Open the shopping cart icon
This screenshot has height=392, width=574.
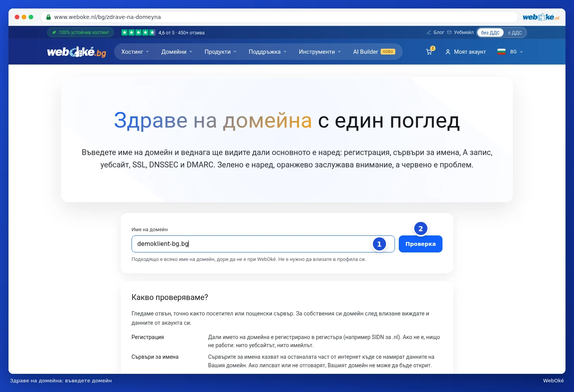tap(429, 52)
